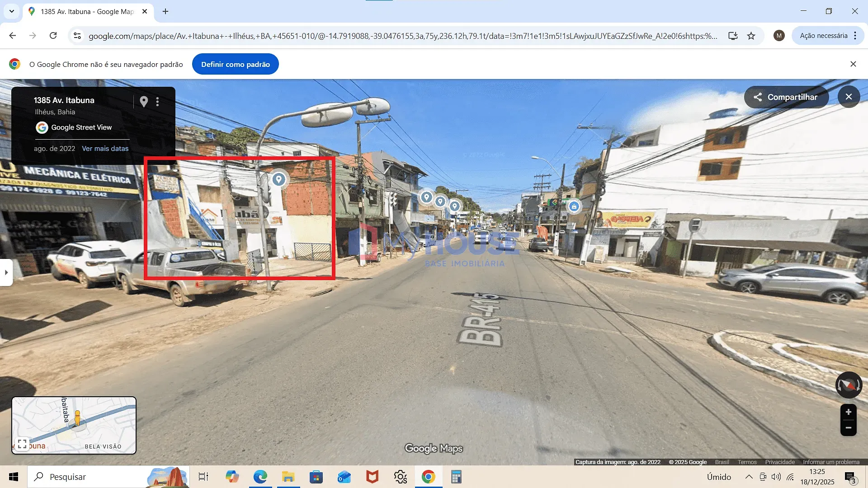Click the Definir como padrão button
The image size is (868, 488).
[235, 64]
